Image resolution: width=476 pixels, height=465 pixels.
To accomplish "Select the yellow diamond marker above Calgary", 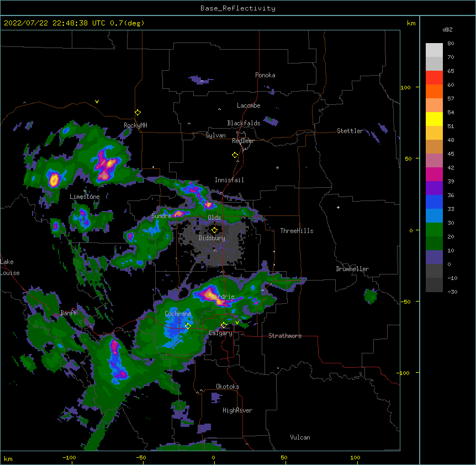I will point(224,325).
